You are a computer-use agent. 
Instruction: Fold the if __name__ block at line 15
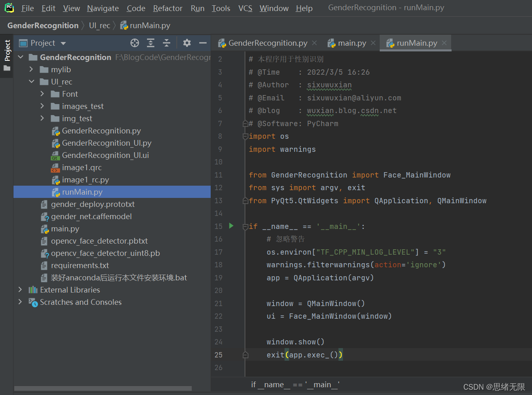tap(245, 226)
